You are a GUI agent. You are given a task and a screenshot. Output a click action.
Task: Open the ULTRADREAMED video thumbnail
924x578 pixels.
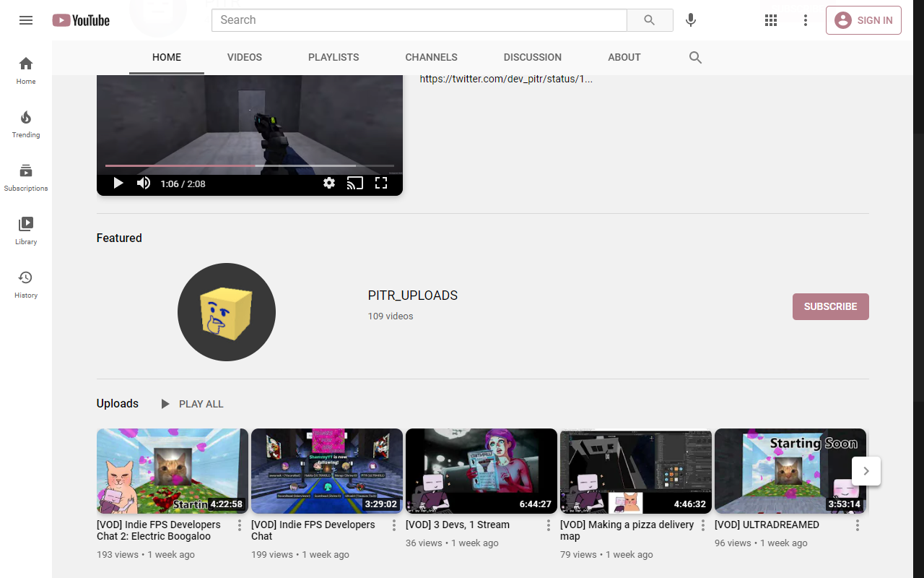[790, 471]
